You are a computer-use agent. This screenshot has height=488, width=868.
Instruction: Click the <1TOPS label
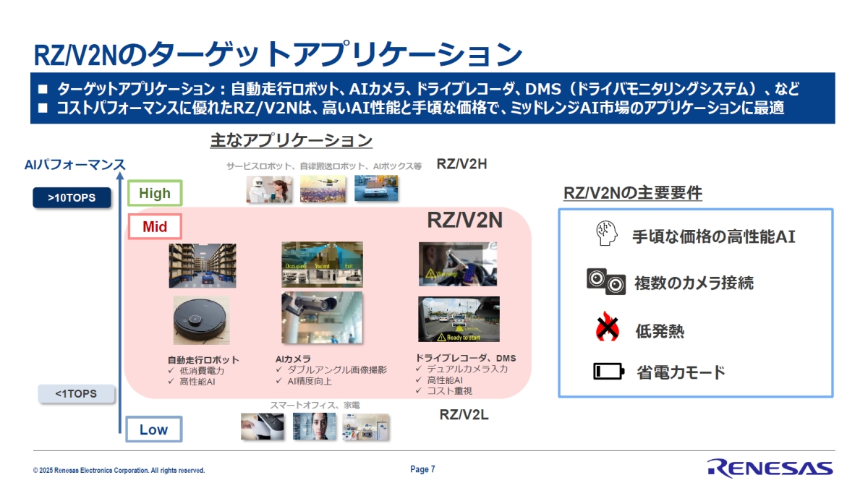pyautogui.click(x=76, y=394)
